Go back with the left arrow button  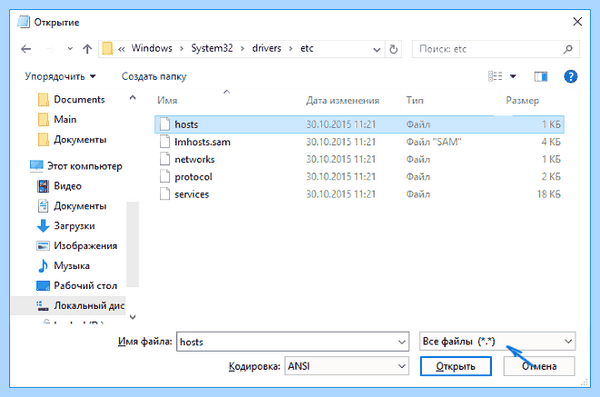point(26,49)
